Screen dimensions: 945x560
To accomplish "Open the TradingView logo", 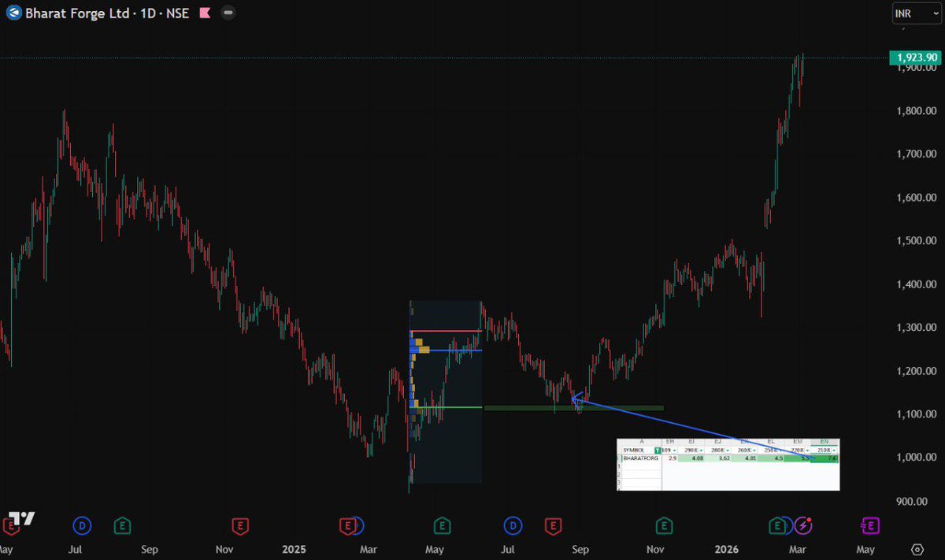I will tap(22, 518).
